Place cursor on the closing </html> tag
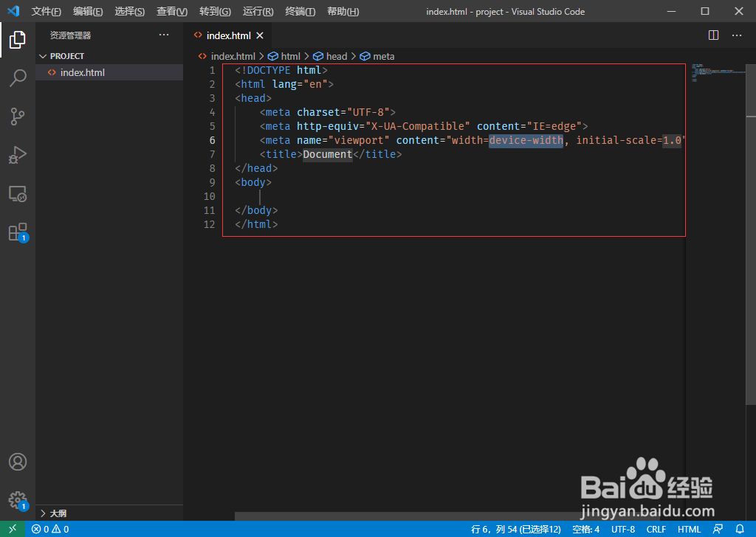The height and width of the screenshot is (537, 756). (256, 224)
